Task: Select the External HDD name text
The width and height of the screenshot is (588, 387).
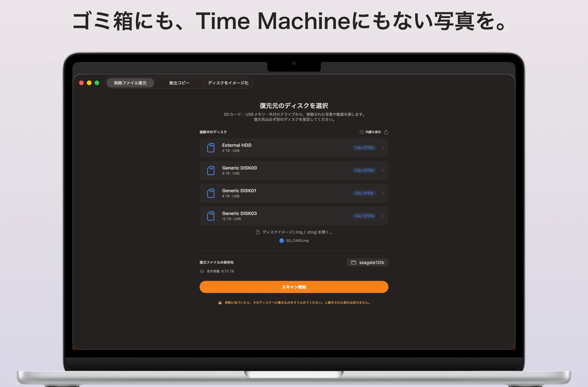Action: 237,145
